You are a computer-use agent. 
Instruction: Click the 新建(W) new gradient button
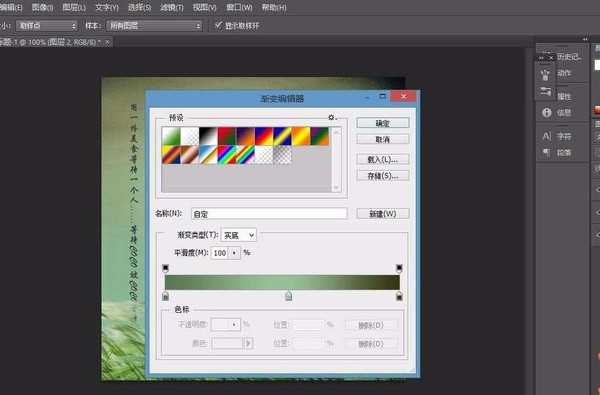[383, 214]
